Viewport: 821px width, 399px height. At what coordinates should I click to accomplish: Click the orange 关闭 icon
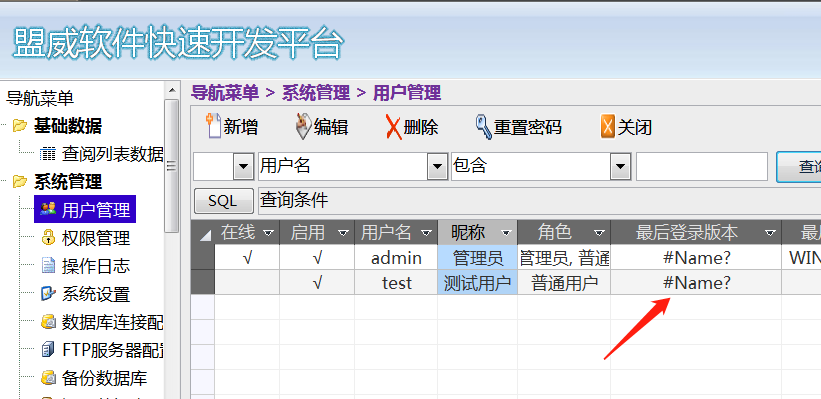tap(607, 127)
